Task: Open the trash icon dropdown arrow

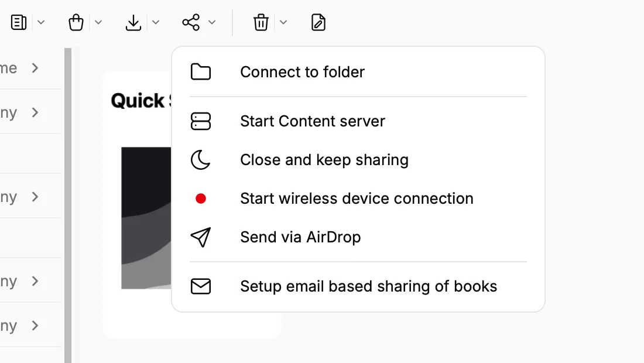Action: (283, 22)
